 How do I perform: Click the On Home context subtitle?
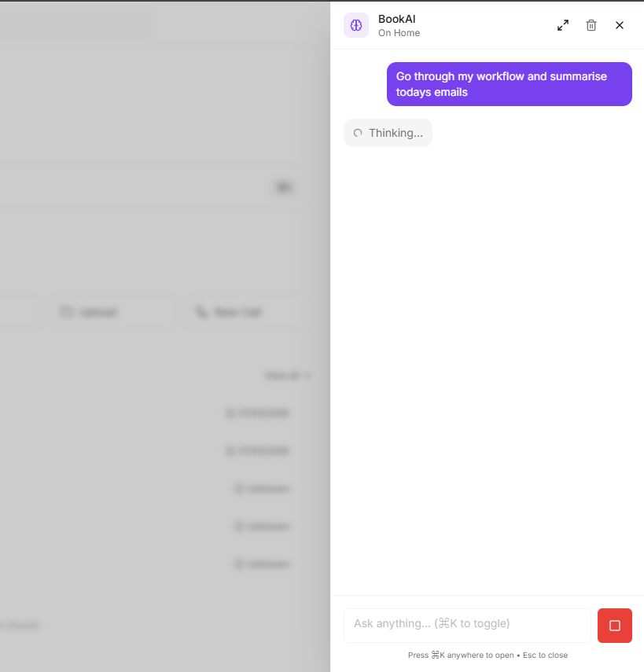click(x=399, y=33)
